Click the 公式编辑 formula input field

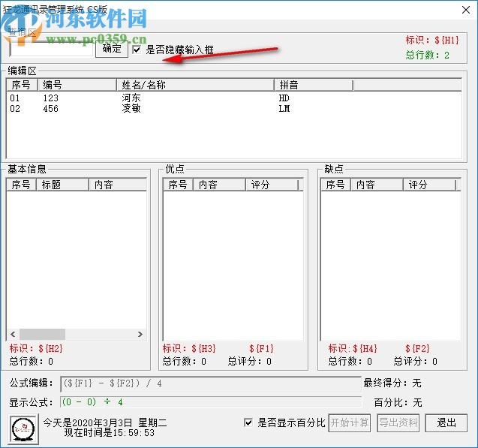tap(211, 383)
